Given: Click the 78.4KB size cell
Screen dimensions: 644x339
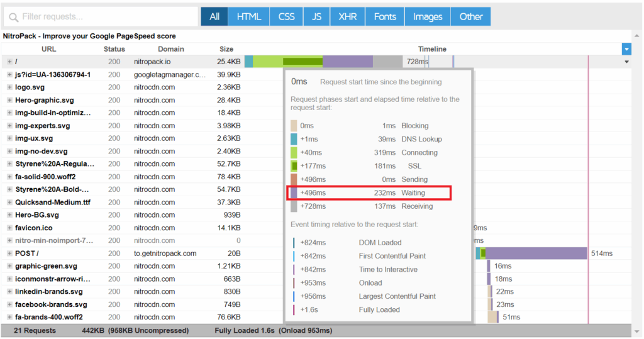Looking at the screenshot, I should pos(229,177).
